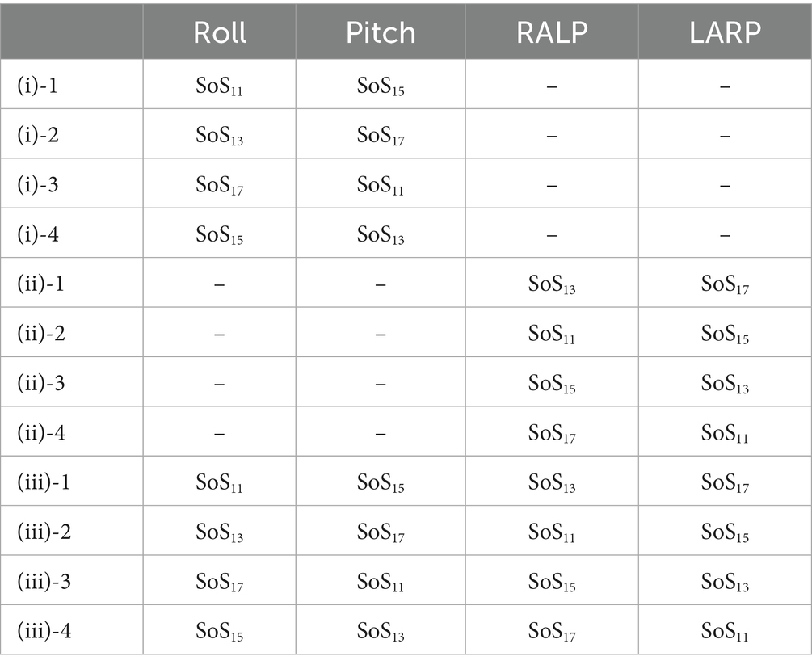812x669 pixels.
Task: Select the (ii)-1 row label
Action: 40,284
